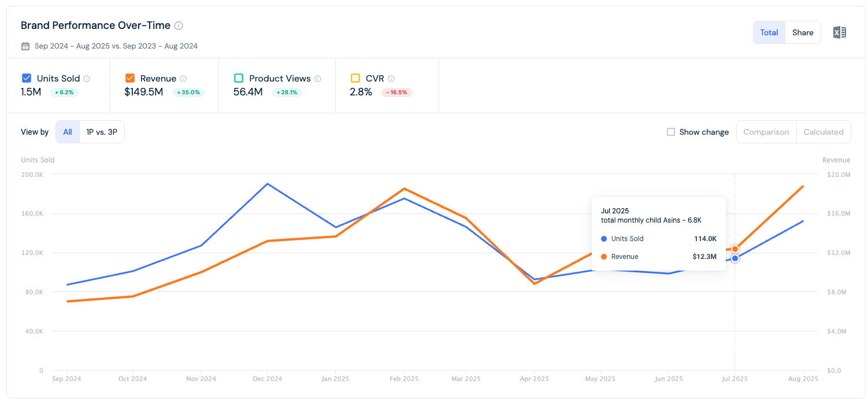Click the info icon next to Revenue
This screenshot has height=403, width=868.
click(x=183, y=79)
